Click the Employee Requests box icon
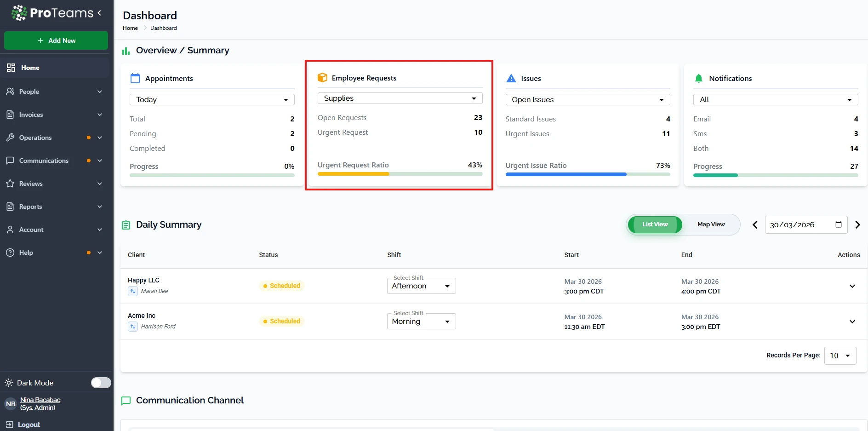The width and height of the screenshot is (868, 431). 323,78
